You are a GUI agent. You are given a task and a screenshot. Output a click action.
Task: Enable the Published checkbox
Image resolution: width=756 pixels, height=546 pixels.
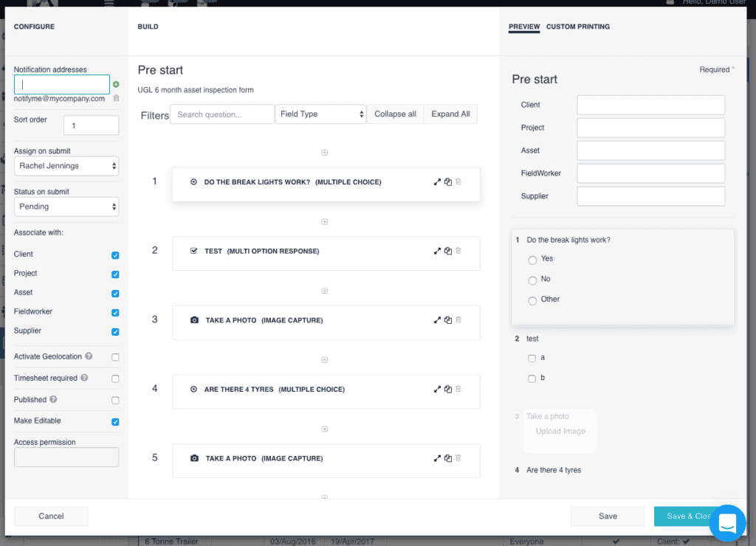[114, 401]
